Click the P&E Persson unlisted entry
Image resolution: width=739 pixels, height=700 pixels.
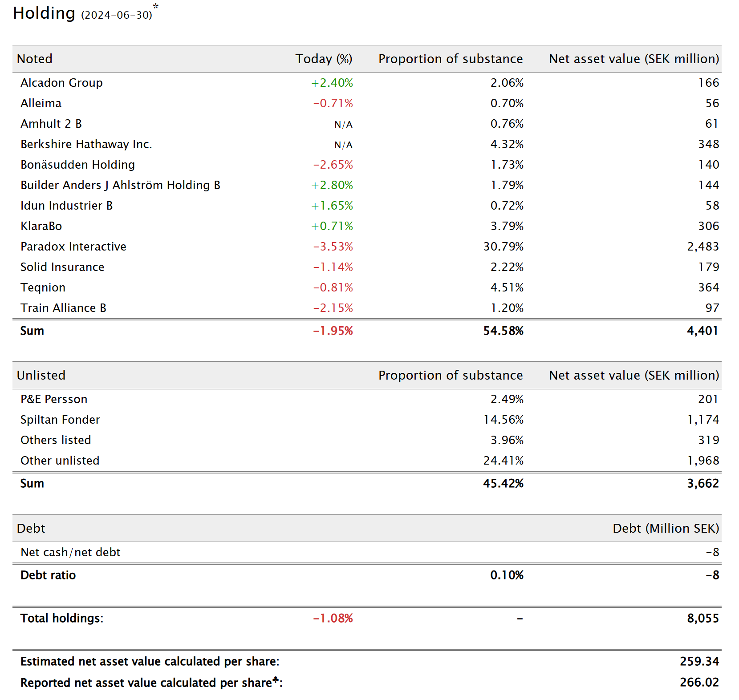(x=54, y=399)
